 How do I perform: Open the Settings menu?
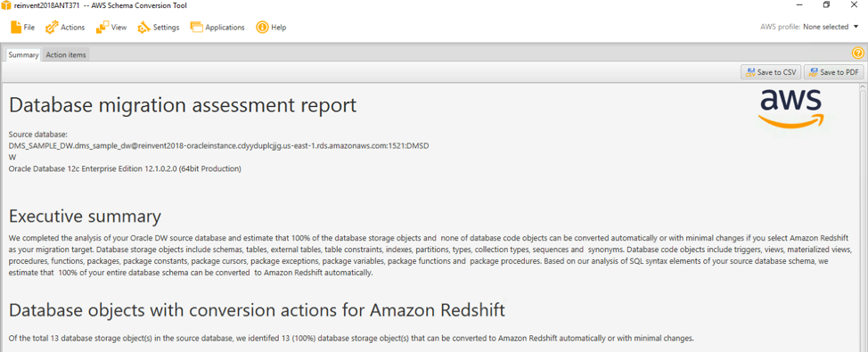pyautogui.click(x=159, y=27)
